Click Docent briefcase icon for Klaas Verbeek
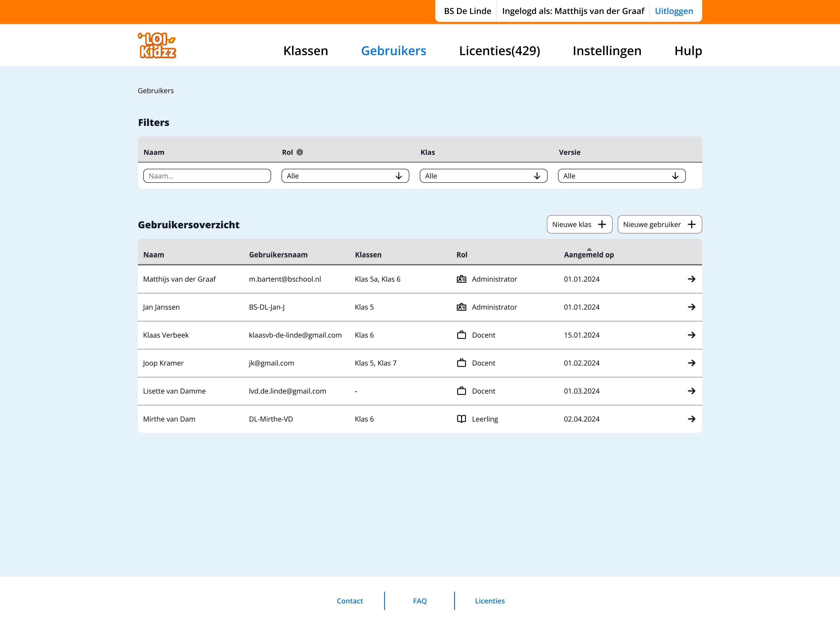 coord(461,335)
